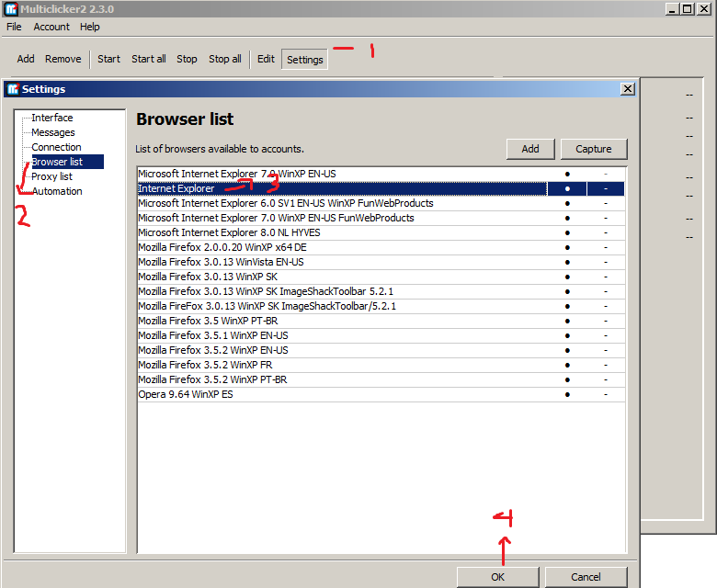
Task: Select Proxy list in the settings tree
Action: (51, 176)
